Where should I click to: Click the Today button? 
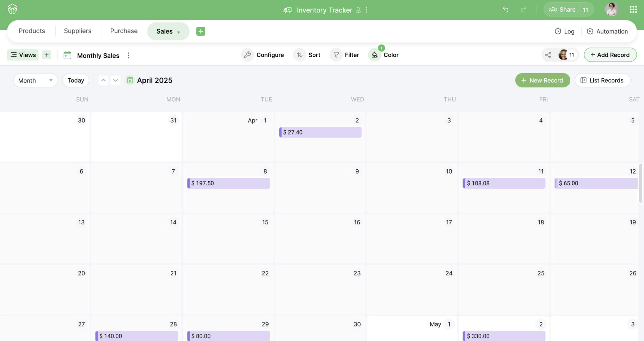point(76,80)
